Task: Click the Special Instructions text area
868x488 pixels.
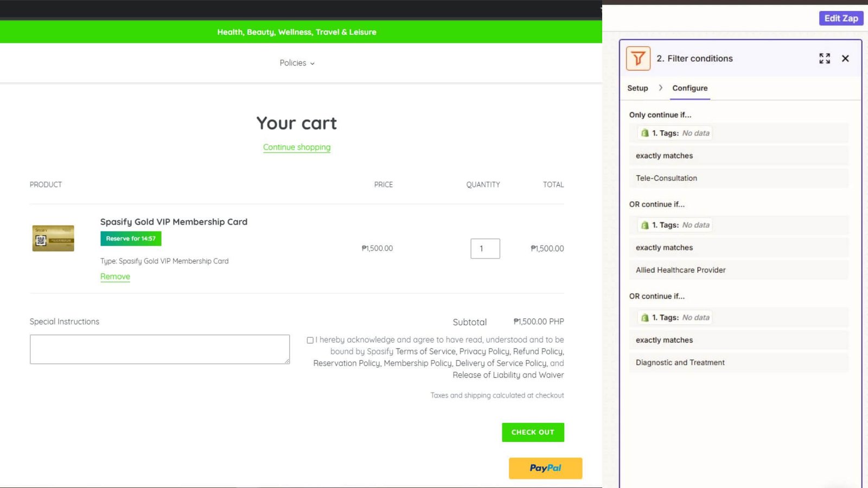Action: [159, 349]
